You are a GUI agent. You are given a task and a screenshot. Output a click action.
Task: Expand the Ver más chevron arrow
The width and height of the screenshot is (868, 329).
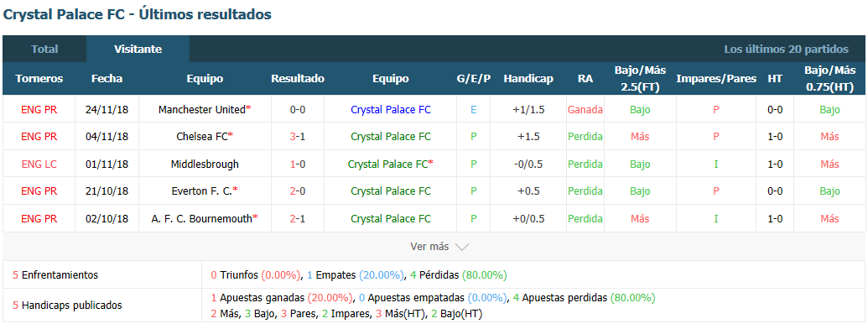tap(462, 247)
